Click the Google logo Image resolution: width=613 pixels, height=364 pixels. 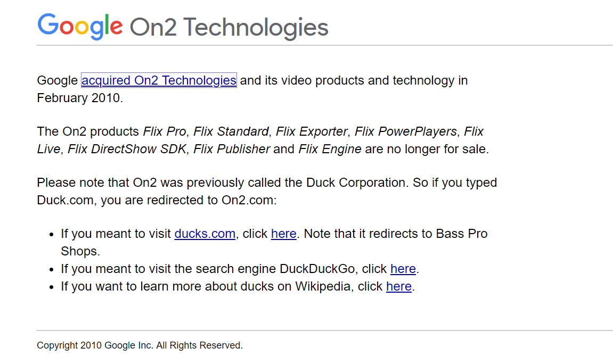tap(80, 27)
